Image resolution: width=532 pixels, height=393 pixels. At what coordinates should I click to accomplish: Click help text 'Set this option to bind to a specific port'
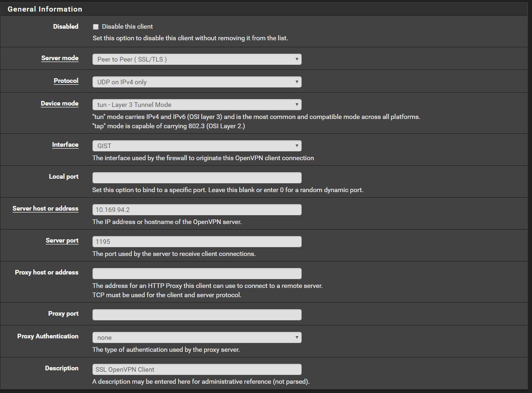(228, 190)
